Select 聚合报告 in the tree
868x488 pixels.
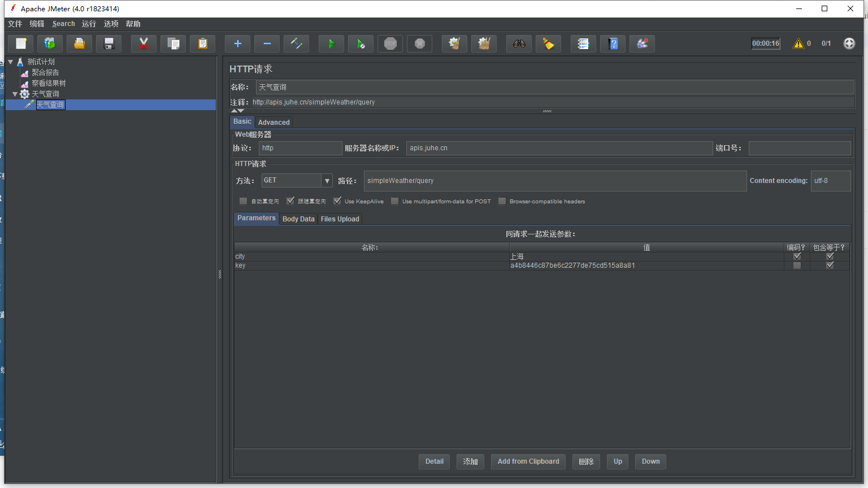point(45,72)
